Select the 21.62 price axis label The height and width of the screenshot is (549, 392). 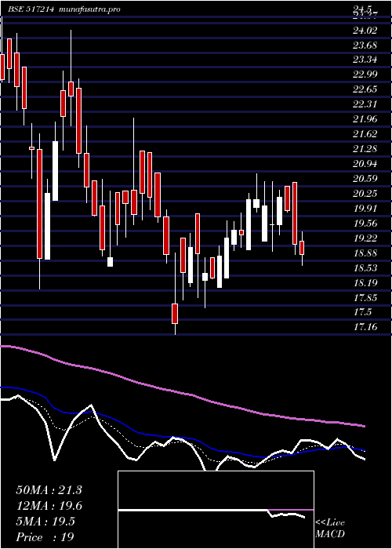pyautogui.click(x=365, y=134)
